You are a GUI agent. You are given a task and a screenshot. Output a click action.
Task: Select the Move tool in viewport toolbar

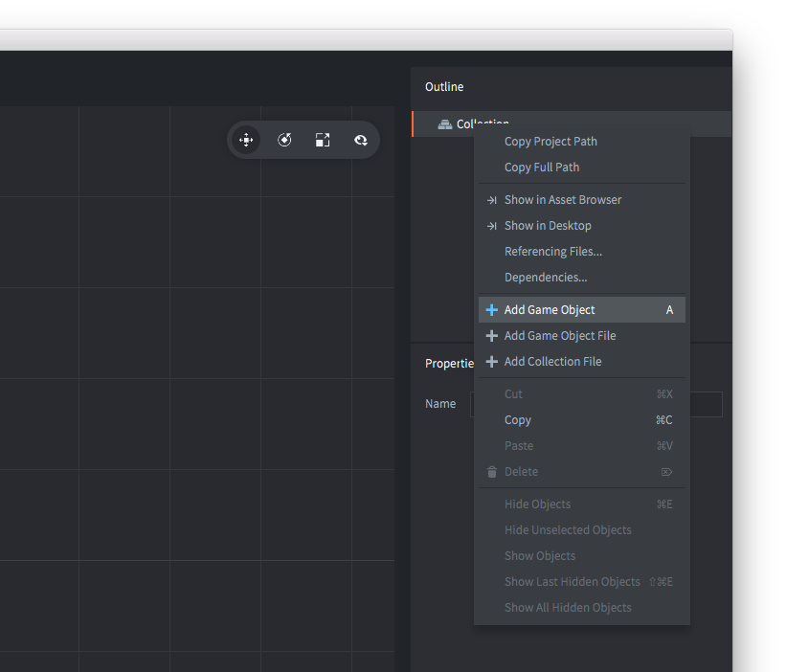[246, 140]
